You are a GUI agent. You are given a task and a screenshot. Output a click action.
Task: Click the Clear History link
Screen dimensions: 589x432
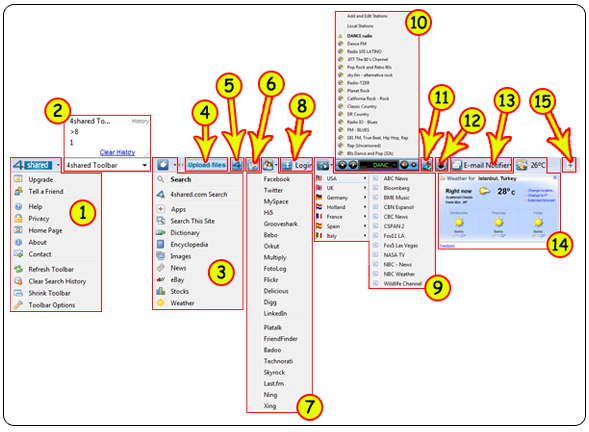[117, 152]
